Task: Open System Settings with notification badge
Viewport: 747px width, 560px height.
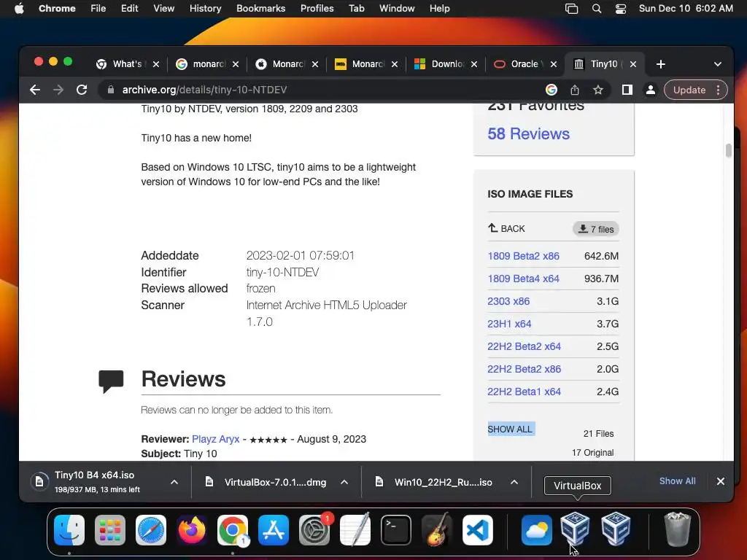Action: click(x=314, y=530)
